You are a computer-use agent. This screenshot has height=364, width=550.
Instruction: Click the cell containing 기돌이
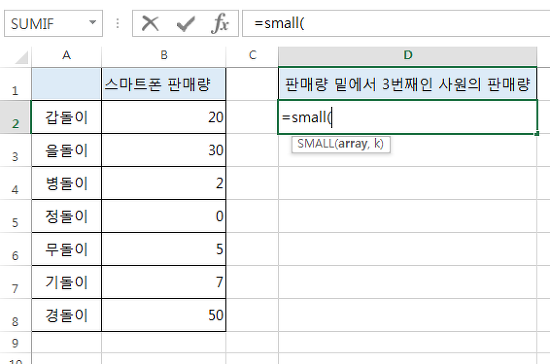click(66, 282)
